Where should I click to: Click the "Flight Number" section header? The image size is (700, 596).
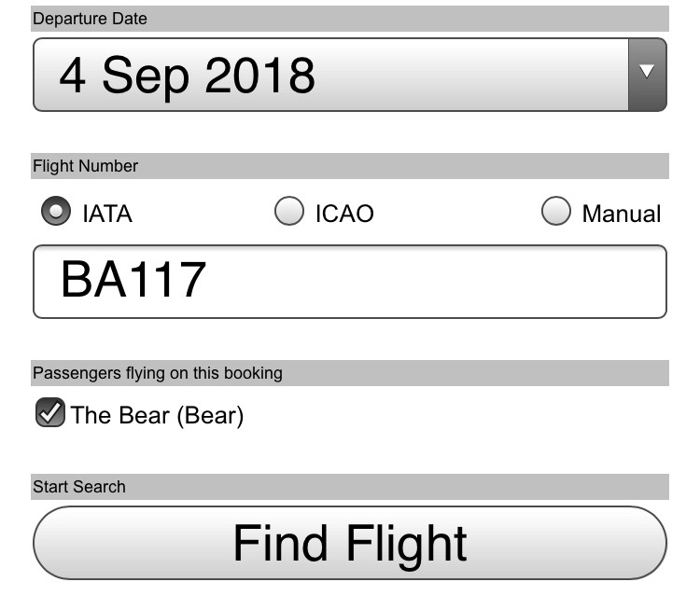point(86,166)
